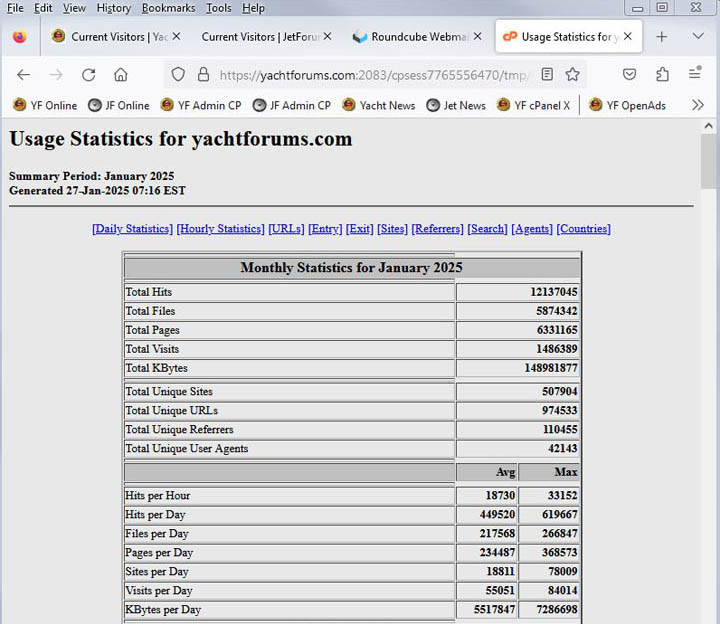The image size is (720, 624).
Task: Select Pages per Day max 368573
Action: 559,552
